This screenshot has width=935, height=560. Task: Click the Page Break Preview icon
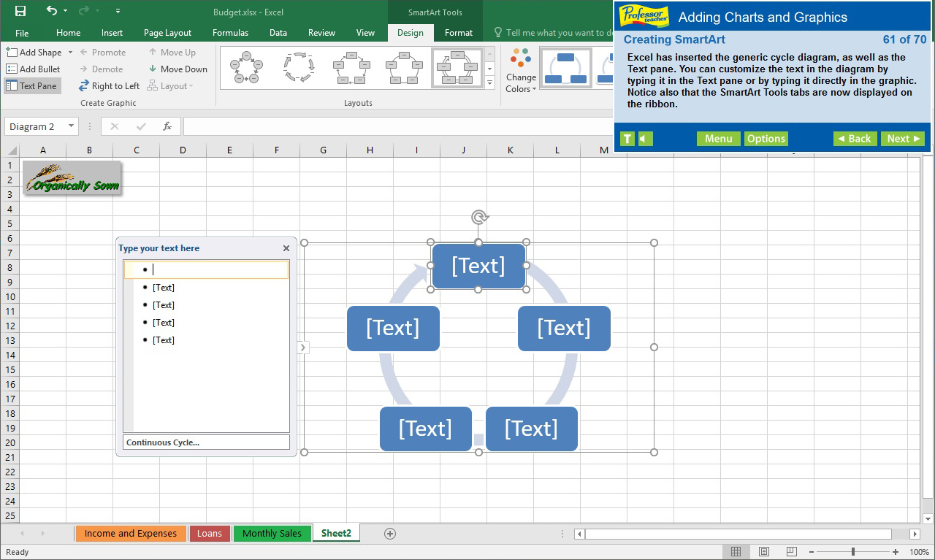click(x=791, y=551)
